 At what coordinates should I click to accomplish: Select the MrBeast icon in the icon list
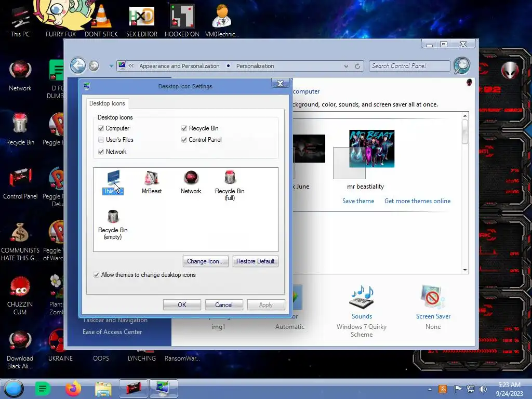click(151, 182)
